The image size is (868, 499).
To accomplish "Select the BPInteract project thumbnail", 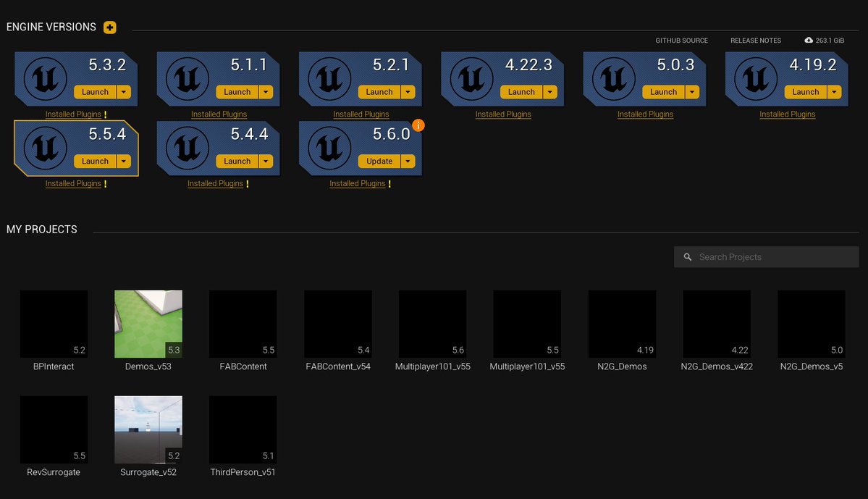I will (x=54, y=324).
